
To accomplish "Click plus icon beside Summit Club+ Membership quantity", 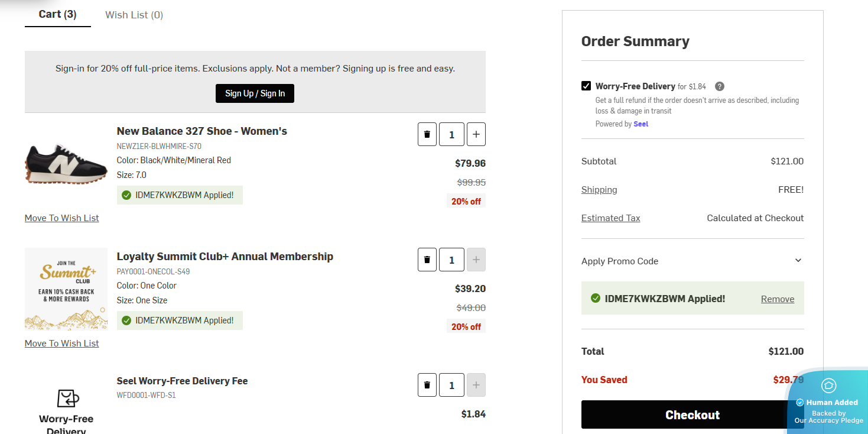I will (476, 260).
